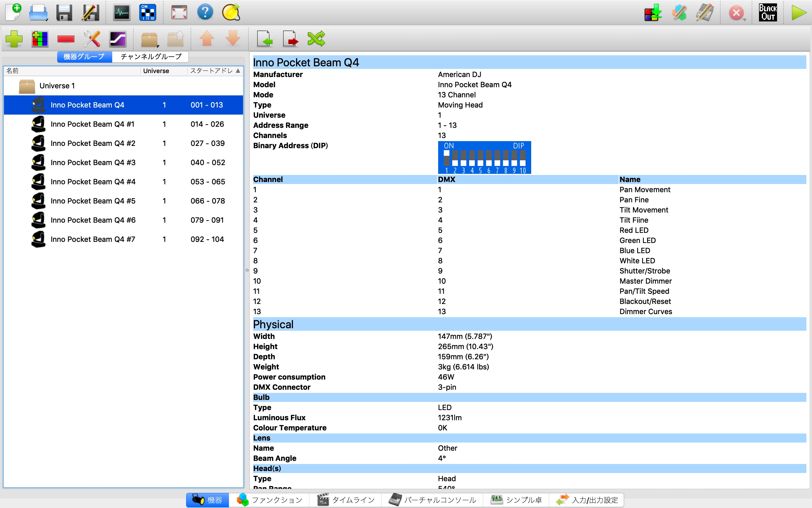Add an RGB panel with the colored grid icon
This screenshot has width=812, height=508.
click(x=39, y=39)
